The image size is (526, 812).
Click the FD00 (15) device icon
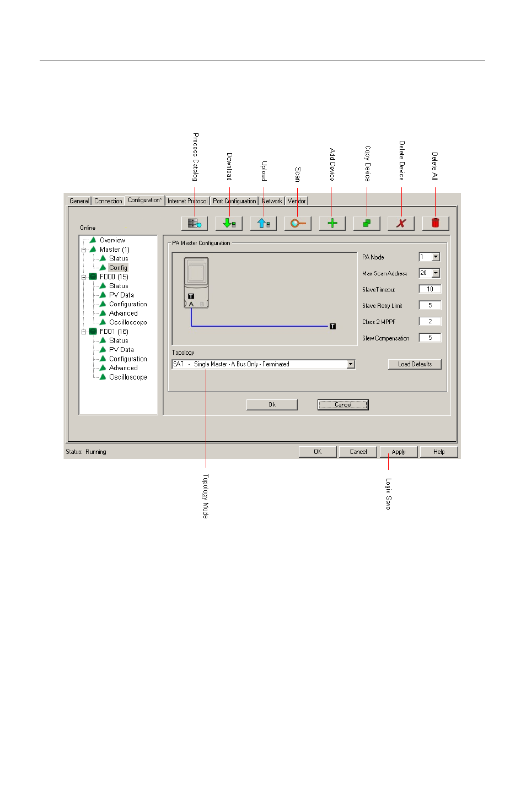point(93,277)
